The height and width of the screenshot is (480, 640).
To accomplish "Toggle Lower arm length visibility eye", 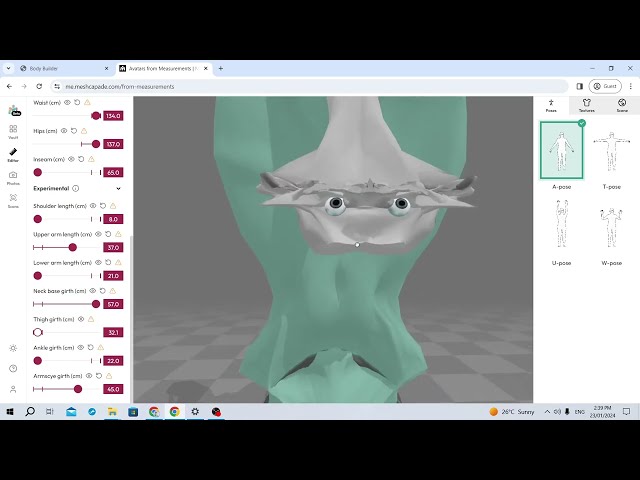I will [x=98, y=262].
